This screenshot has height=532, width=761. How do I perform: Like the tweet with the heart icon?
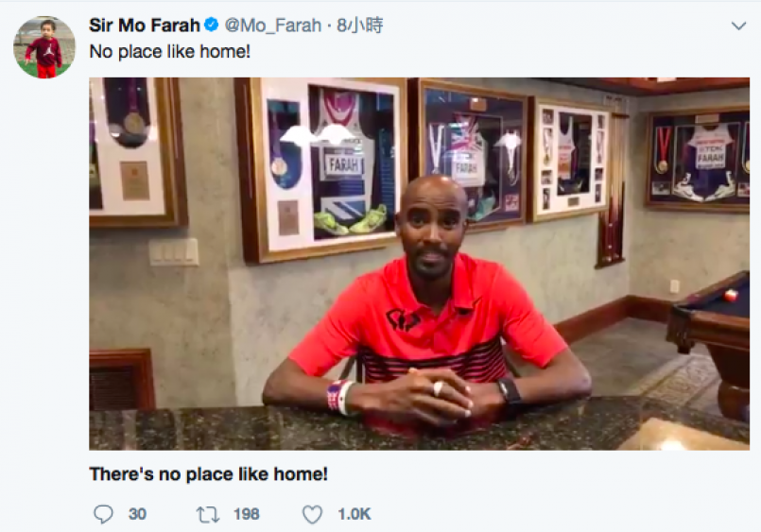pos(312,514)
